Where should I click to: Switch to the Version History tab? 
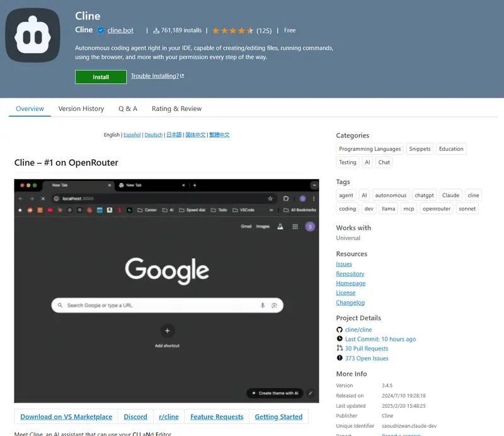[x=81, y=108]
